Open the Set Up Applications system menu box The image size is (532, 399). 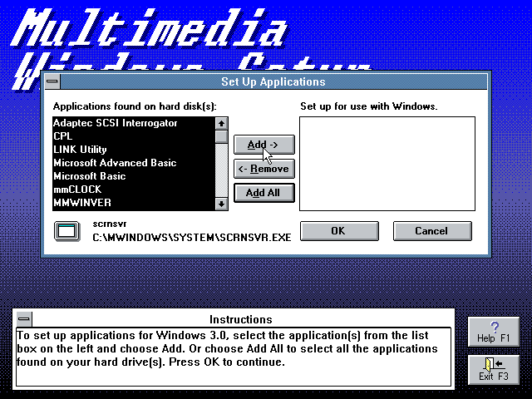[x=52, y=81]
